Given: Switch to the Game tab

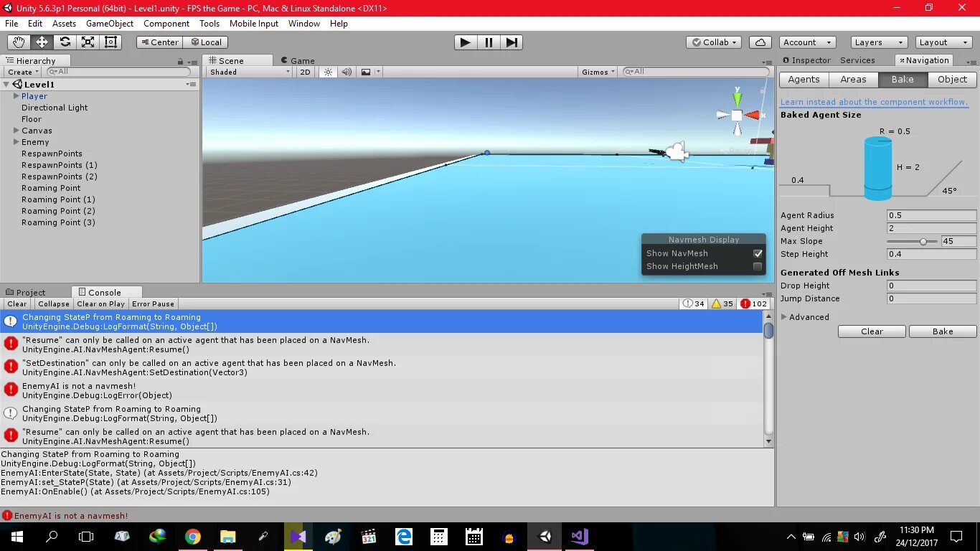Looking at the screenshot, I should click(x=298, y=61).
